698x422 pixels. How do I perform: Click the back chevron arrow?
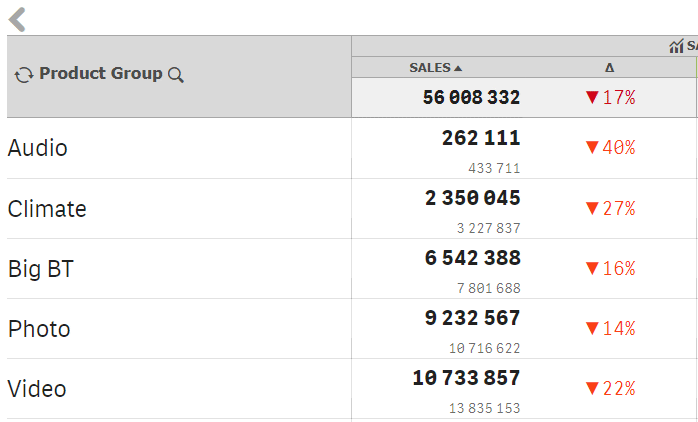[17, 18]
